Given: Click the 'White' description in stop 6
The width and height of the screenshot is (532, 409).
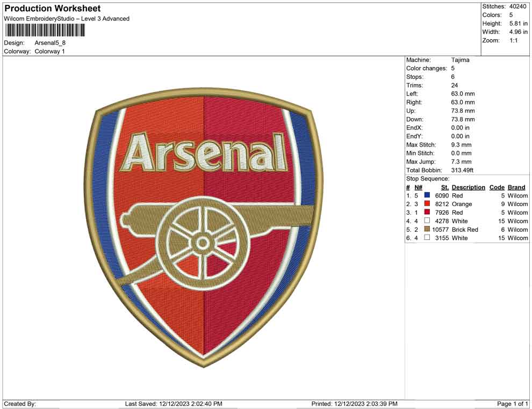Looking at the screenshot, I should coord(460,238).
